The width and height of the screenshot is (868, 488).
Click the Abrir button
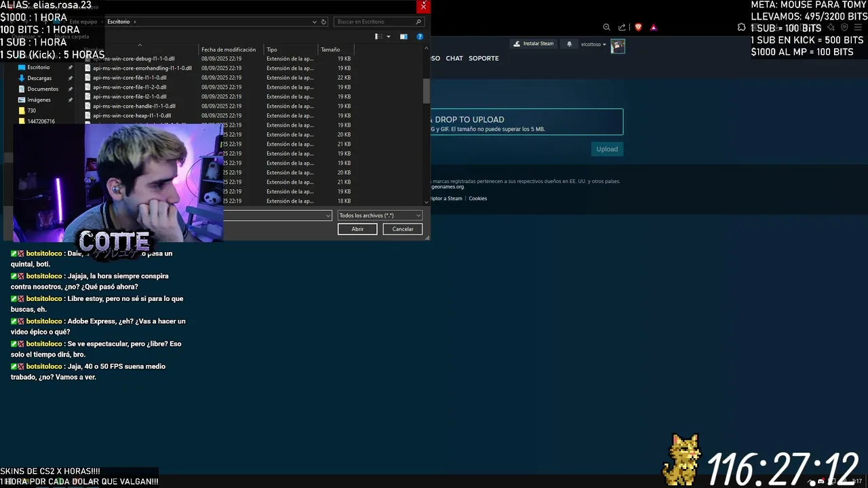[357, 229]
